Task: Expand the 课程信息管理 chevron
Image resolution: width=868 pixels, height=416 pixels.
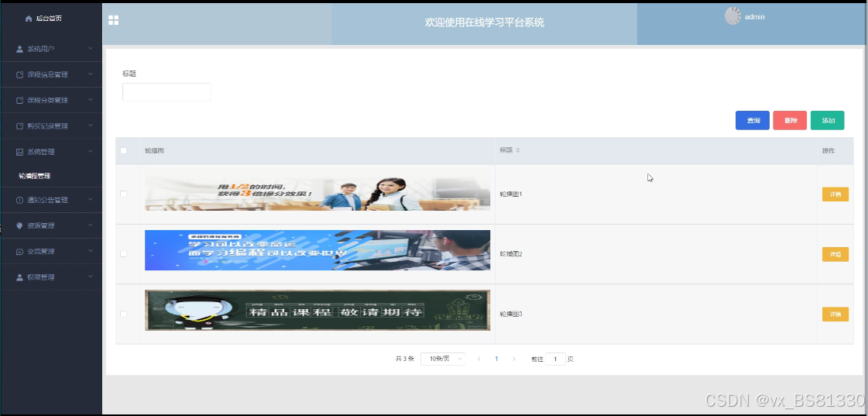Action: coord(91,74)
